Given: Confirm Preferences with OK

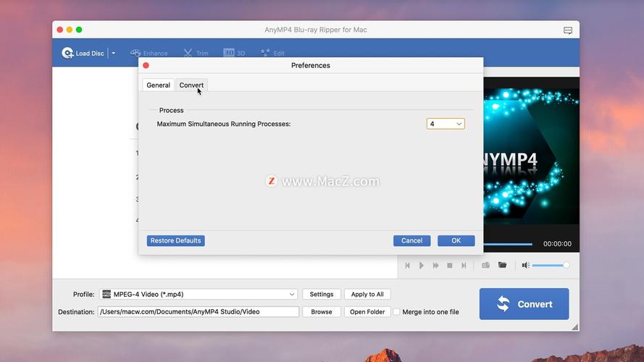Looking at the screenshot, I should (x=456, y=240).
